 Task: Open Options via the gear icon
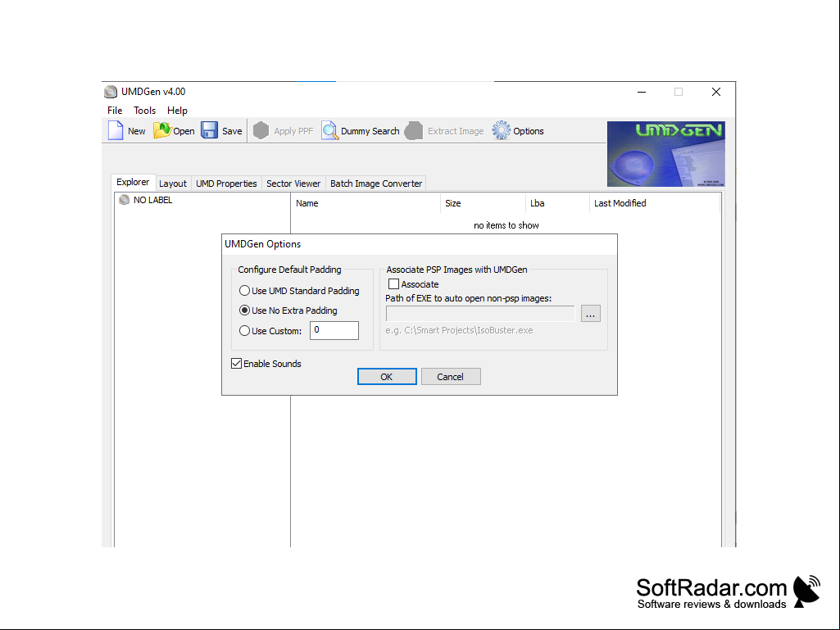pyautogui.click(x=502, y=130)
